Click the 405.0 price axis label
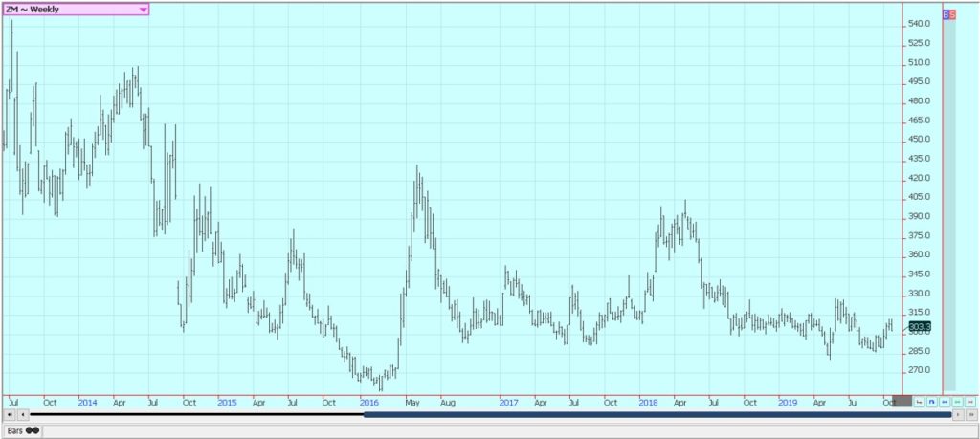 [x=921, y=197]
